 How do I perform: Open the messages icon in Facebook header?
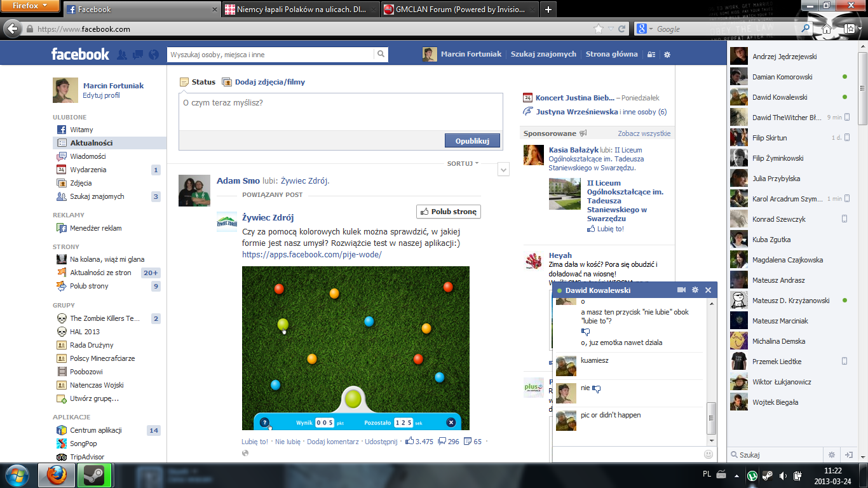coord(137,55)
